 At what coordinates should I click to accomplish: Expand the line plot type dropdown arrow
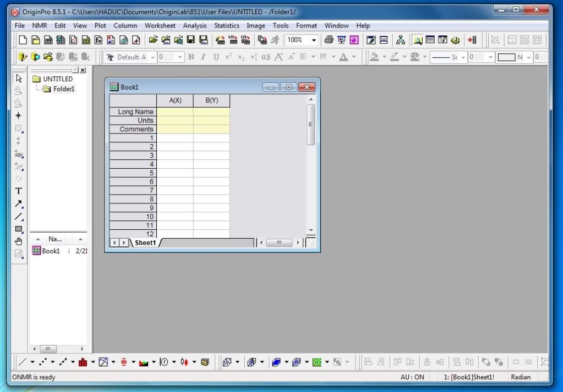coord(32,362)
